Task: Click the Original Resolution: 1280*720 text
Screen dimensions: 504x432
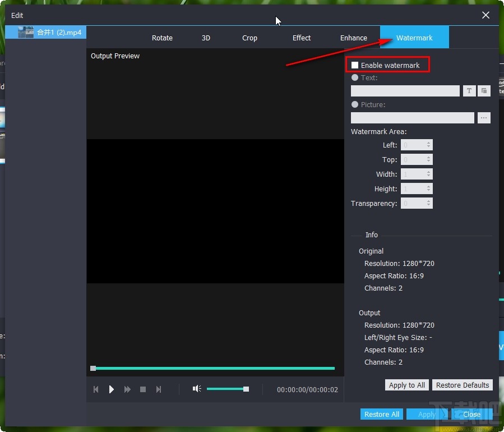Action: (x=399, y=263)
